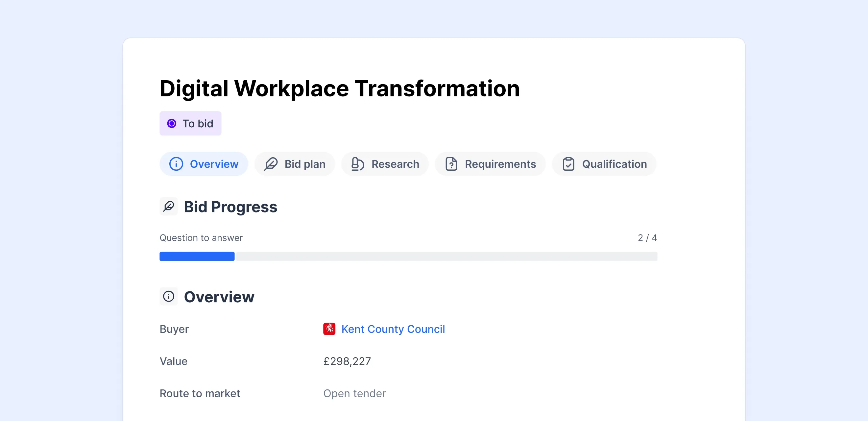
Task: Click the Value label
Action: click(x=174, y=361)
